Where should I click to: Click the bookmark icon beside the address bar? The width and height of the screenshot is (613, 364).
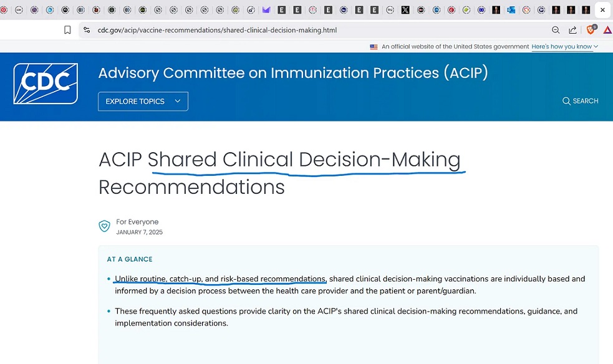pos(67,30)
